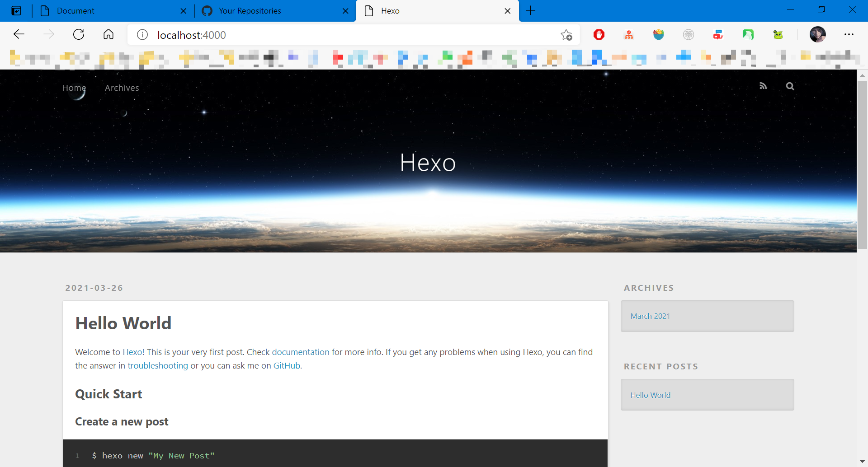Go to Home in site navigation
This screenshot has width=868, height=467.
(x=74, y=88)
